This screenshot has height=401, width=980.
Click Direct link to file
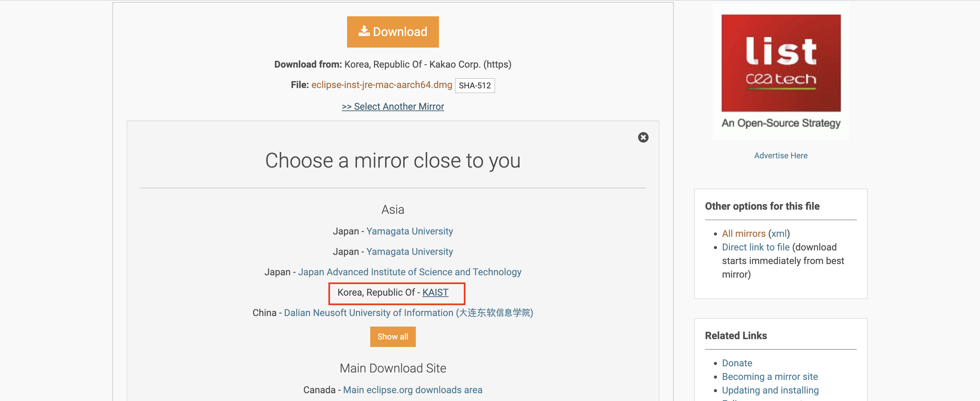point(755,247)
